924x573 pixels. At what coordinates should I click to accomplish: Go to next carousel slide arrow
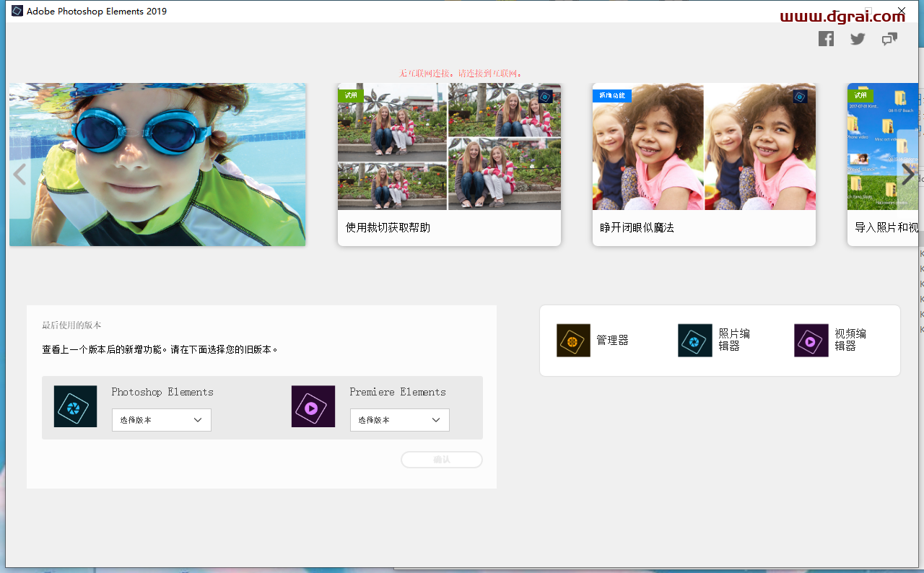pyautogui.click(x=907, y=174)
